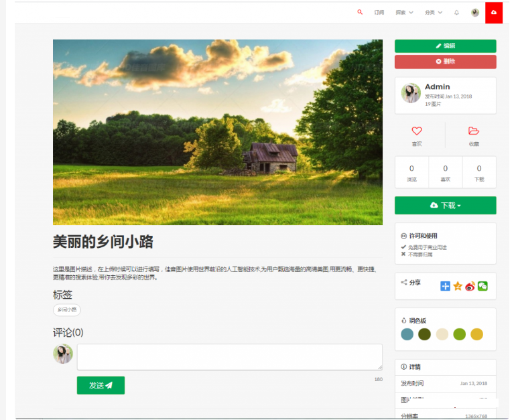The height and width of the screenshot is (420, 516).
Task: Select the bright green palette swatch
Action: 460,334
